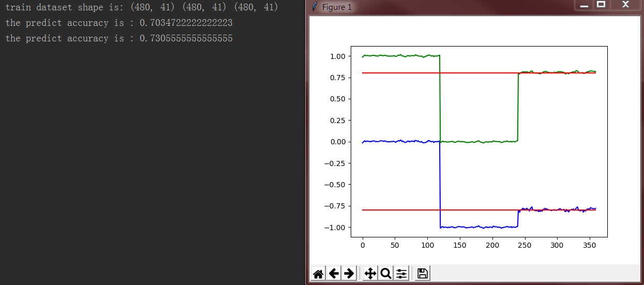644x285 pixels.
Task: Click the accuracy value 0.7305555555555555
Action: (186, 38)
